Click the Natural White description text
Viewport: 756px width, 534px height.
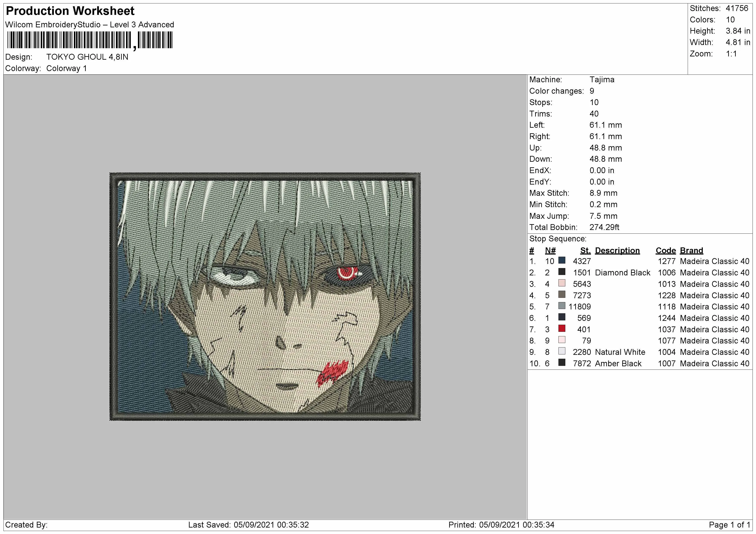pyautogui.click(x=620, y=352)
